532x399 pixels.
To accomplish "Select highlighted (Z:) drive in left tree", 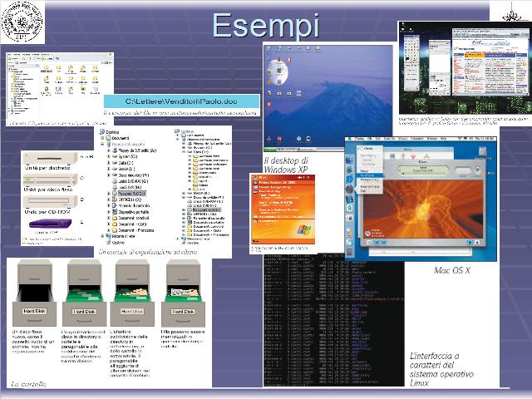I will tap(131, 194).
